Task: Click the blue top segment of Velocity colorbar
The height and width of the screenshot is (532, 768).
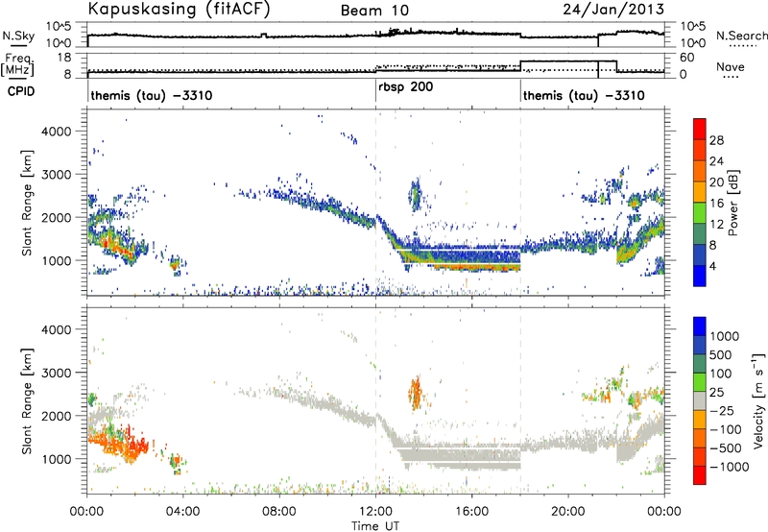Action: coord(700,326)
